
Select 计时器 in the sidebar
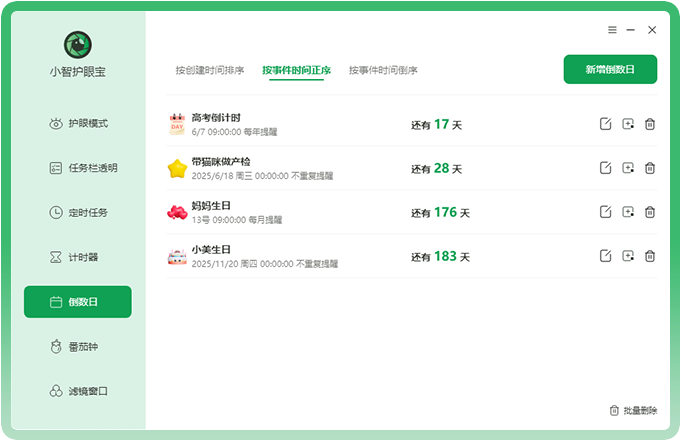coord(78,257)
